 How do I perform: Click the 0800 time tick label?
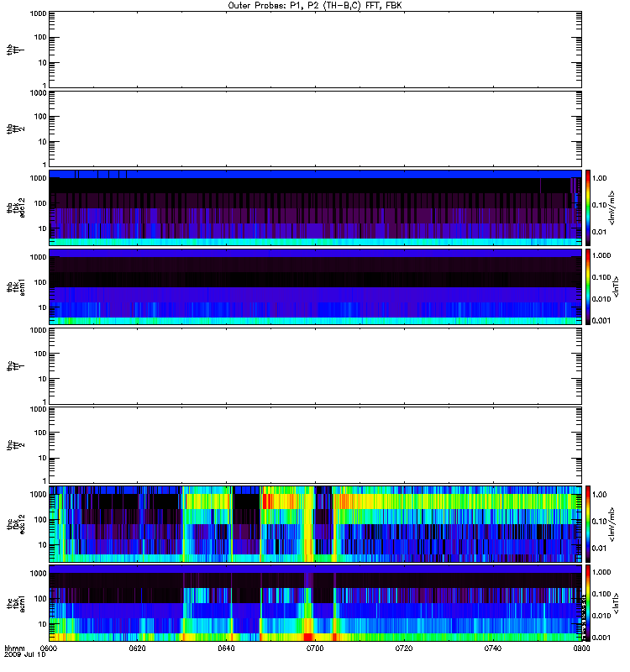click(581, 648)
